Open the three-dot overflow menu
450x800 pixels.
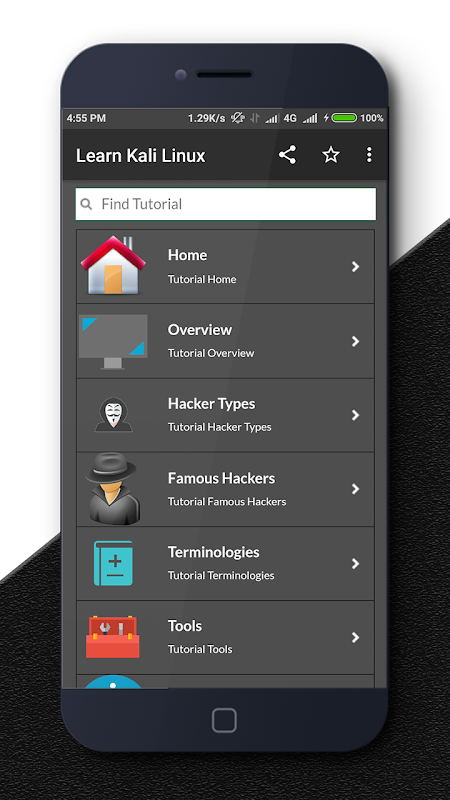(x=369, y=155)
